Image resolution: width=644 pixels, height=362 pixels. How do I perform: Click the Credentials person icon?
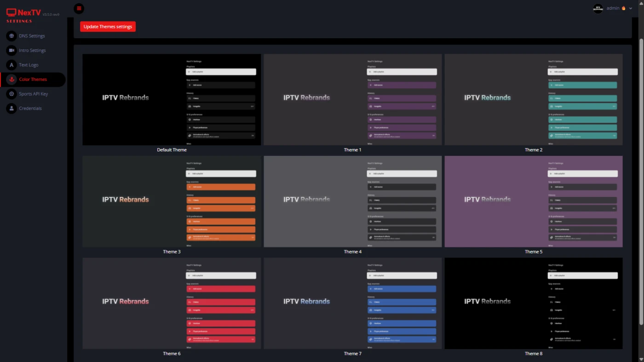(x=11, y=109)
